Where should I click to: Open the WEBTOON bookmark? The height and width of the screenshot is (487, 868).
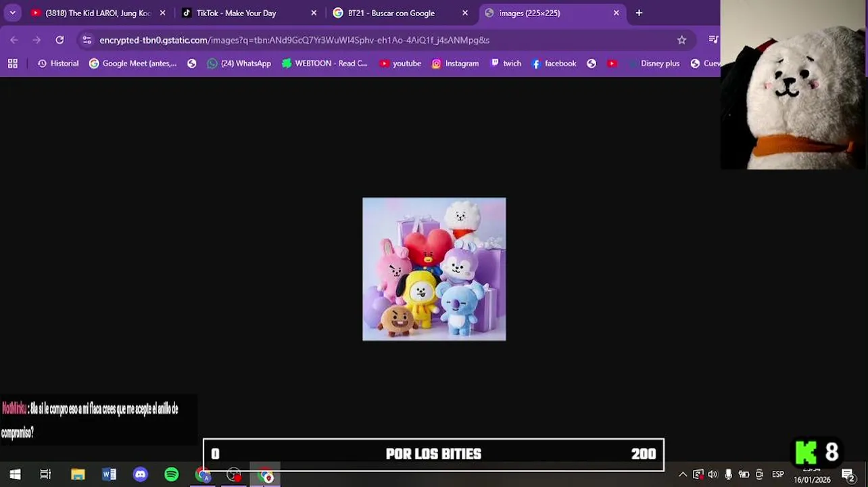[x=324, y=63]
